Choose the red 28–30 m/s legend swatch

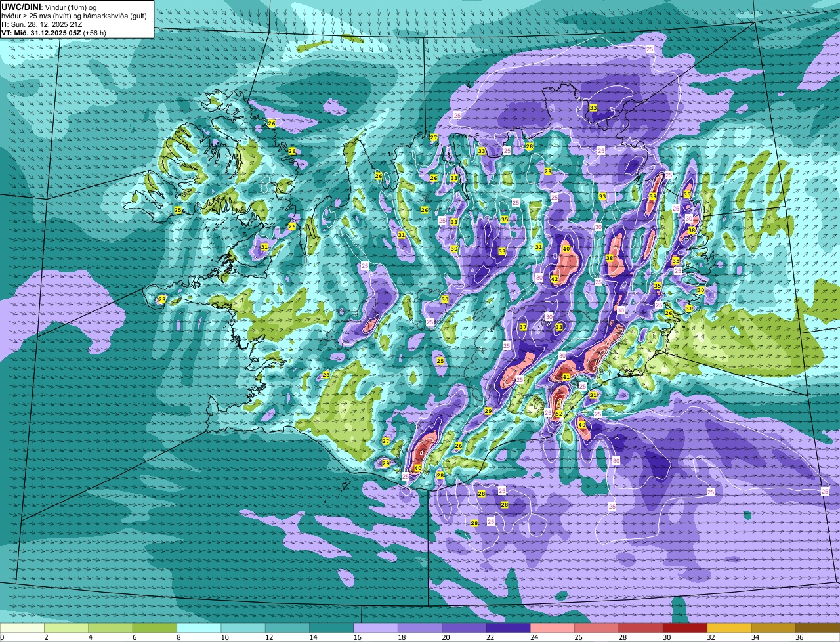pos(640,628)
